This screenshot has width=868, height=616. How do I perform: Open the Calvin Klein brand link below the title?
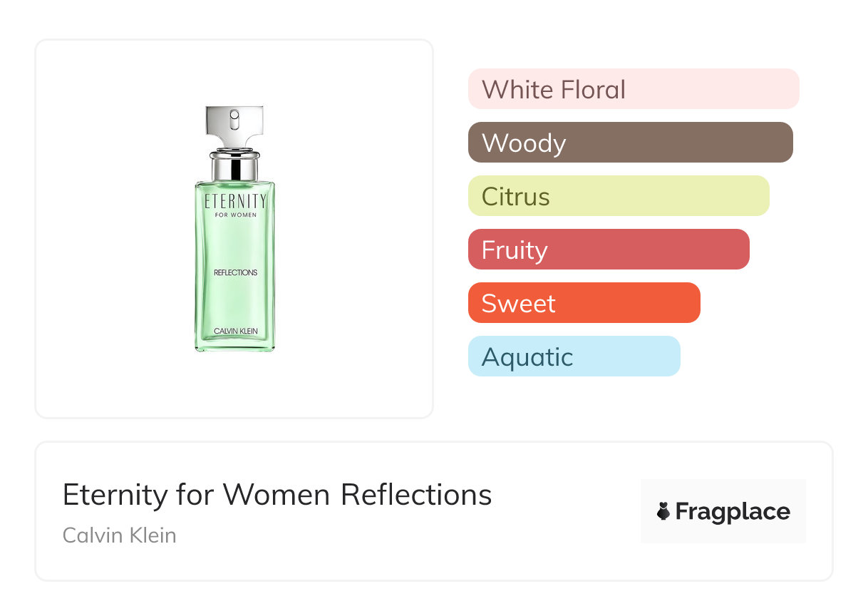[119, 535]
